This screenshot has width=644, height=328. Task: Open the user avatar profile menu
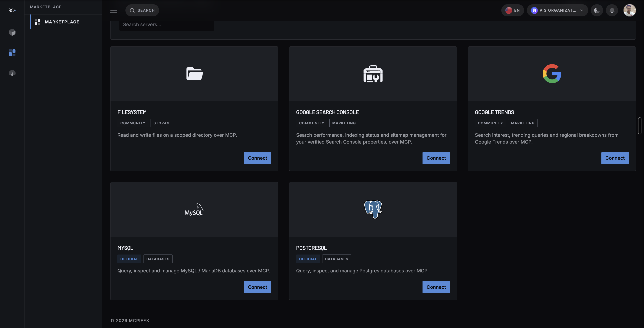pyautogui.click(x=630, y=10)
